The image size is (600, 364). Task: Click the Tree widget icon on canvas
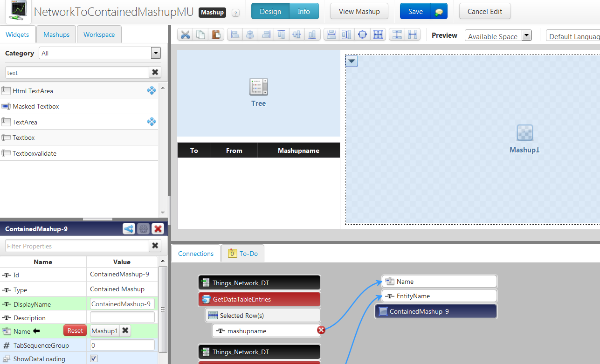[259, 87]
